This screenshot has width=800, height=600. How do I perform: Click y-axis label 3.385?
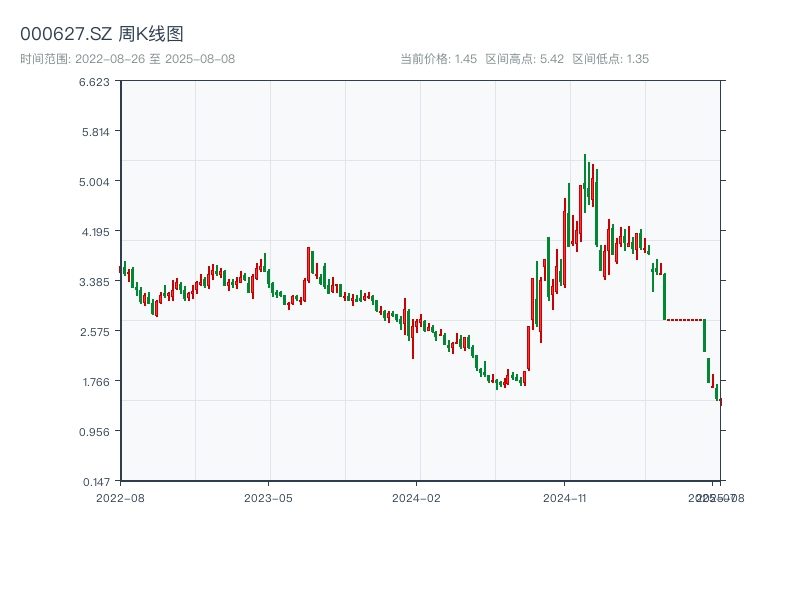[x=94, y=282]
